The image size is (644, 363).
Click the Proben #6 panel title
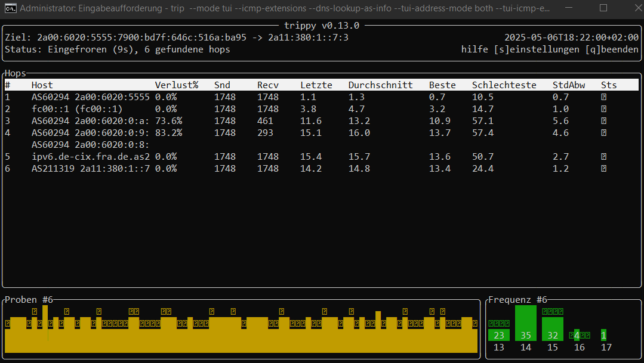29,300
